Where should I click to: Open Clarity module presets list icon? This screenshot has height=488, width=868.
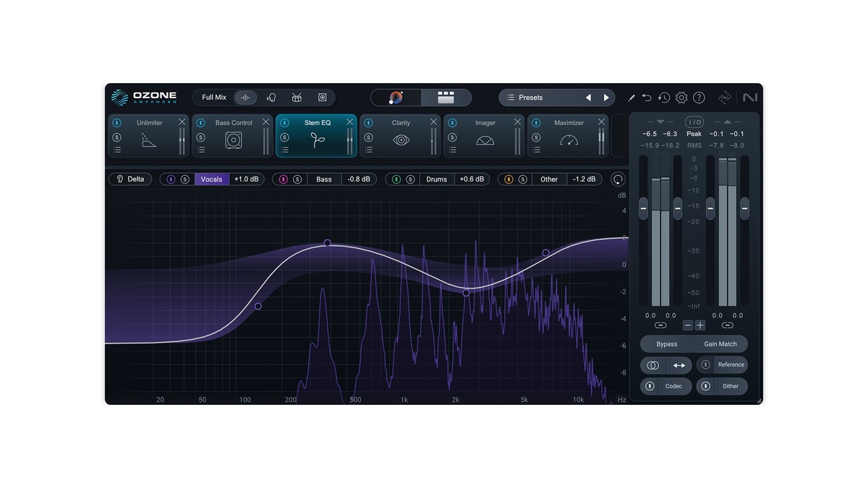[x=368, y=150]
